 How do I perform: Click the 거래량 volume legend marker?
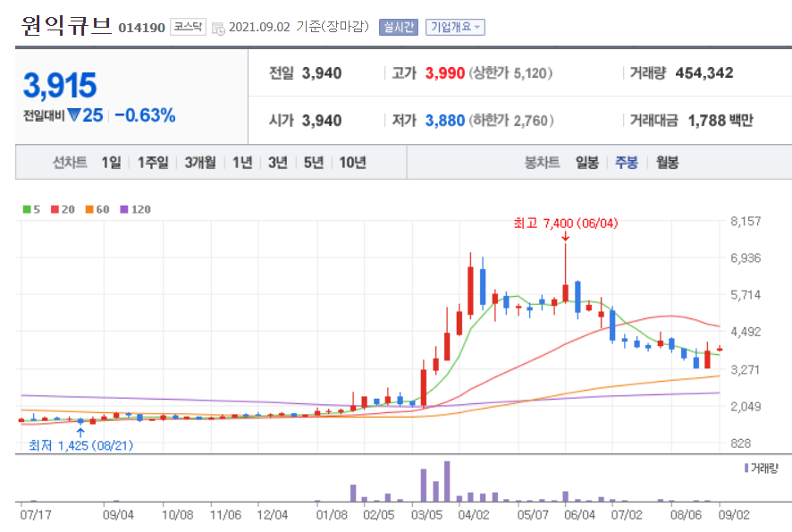point(762,469)
